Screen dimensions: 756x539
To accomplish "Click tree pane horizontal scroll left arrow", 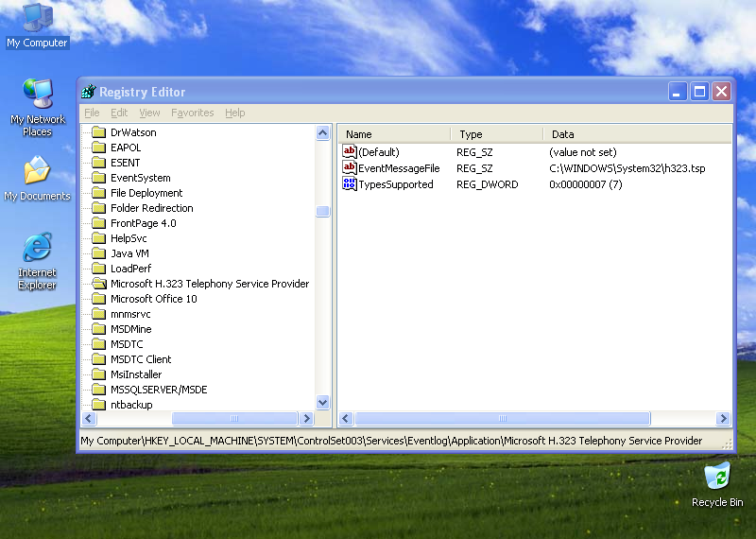I will pyautogui.click(x=89, y=418).
